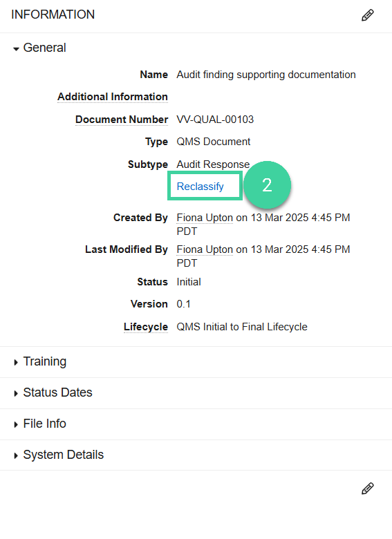Open Fiona Upton link in Created By
392x539 pixels.
click(205, 218)
